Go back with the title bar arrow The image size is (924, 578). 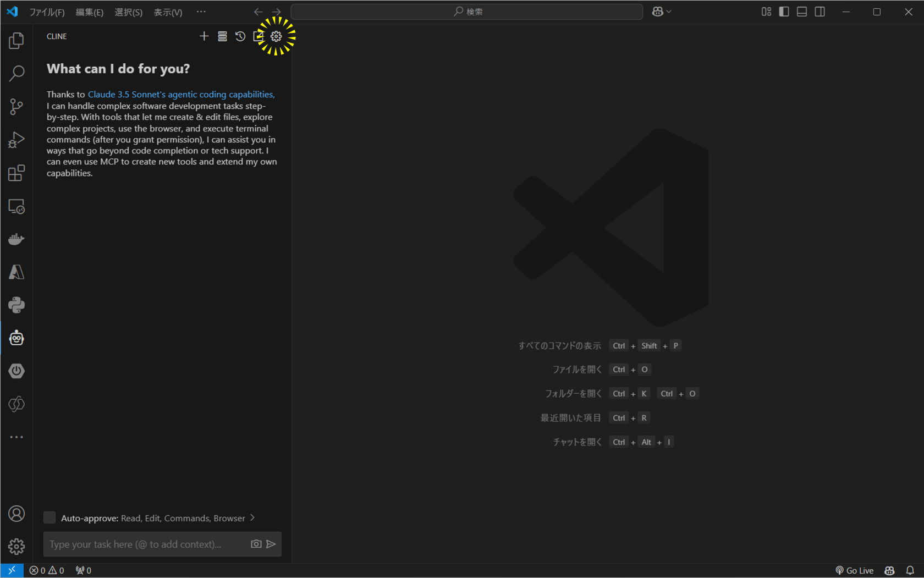click(258, 12)
